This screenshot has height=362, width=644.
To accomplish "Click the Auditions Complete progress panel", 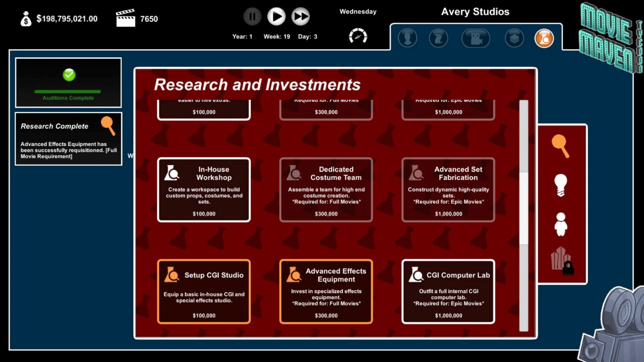I will tap(68, 83).
